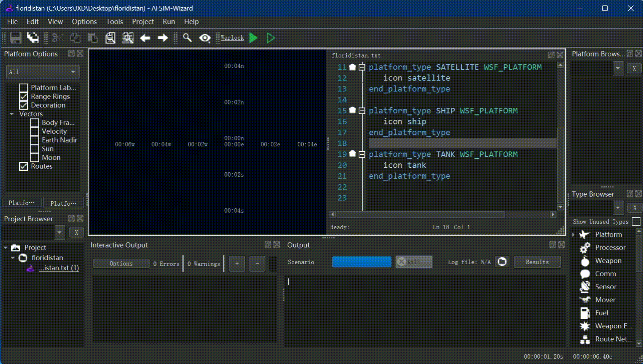Viewport: 643px width, 364px height.
Task: Click the Comm type speech bubble icon
Action: coord(585,274)
